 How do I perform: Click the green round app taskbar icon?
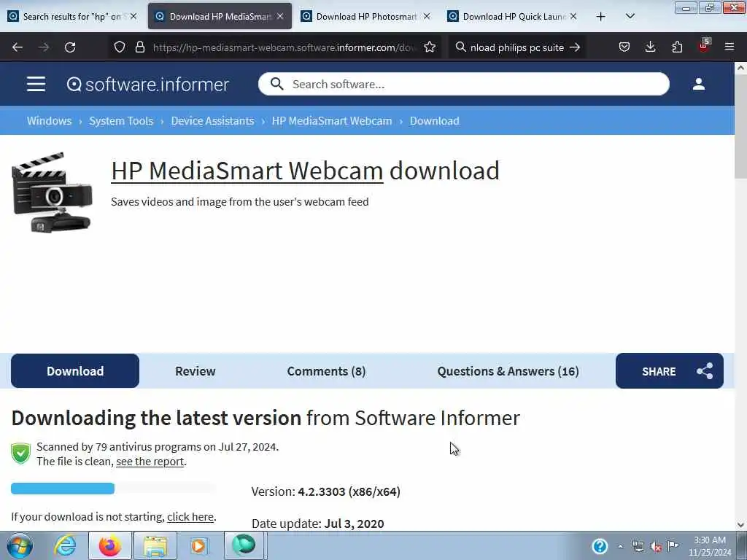(244, 545)
